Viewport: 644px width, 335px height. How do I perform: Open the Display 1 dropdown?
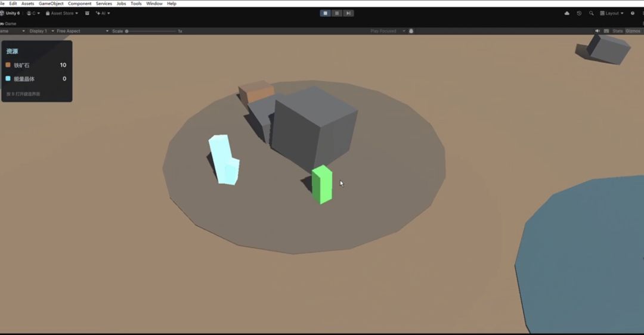(42, 31)
